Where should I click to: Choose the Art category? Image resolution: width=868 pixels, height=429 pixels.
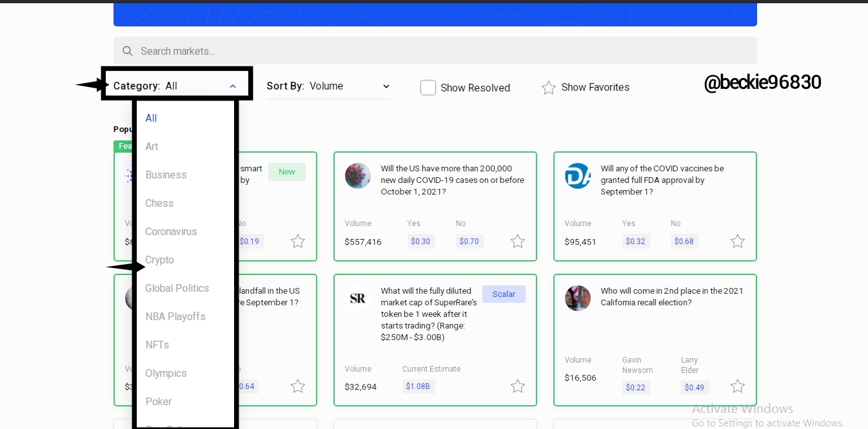point(152,146)
